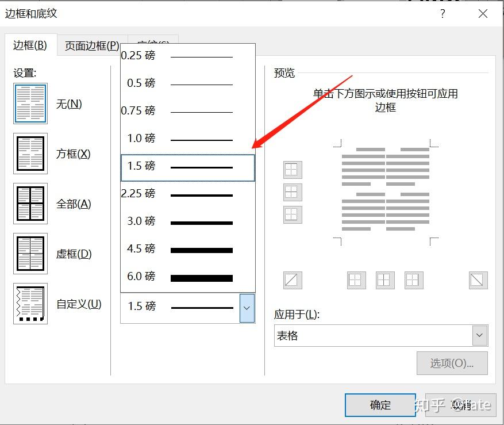The height and width of the screenshot is (425, 504).
Task: Toggle the left border button in preview
Action: (x=356, y=280)
